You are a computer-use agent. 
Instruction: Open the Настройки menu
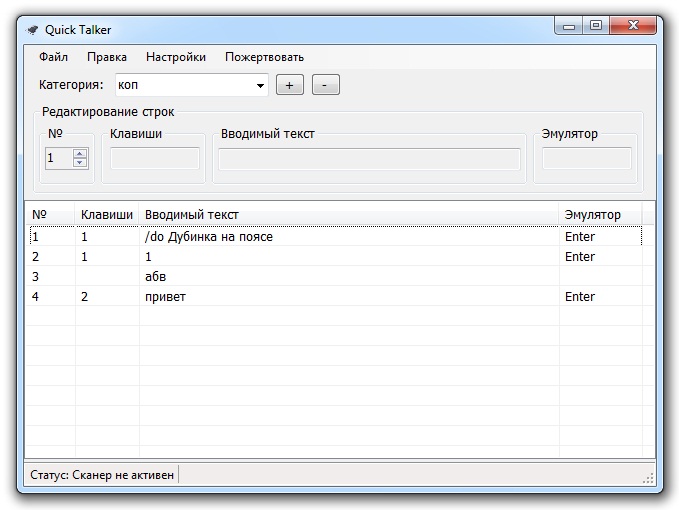click(176, 57)
